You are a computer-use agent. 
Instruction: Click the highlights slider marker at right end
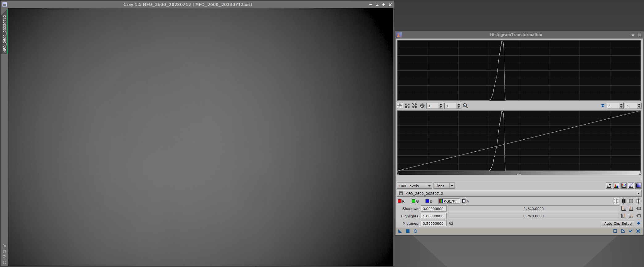pos(640,174)
